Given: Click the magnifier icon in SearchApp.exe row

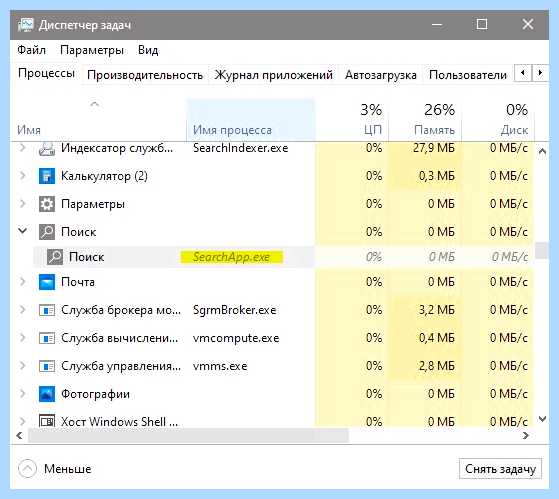Looking at the screenshot, I should (x=55, y=257).
